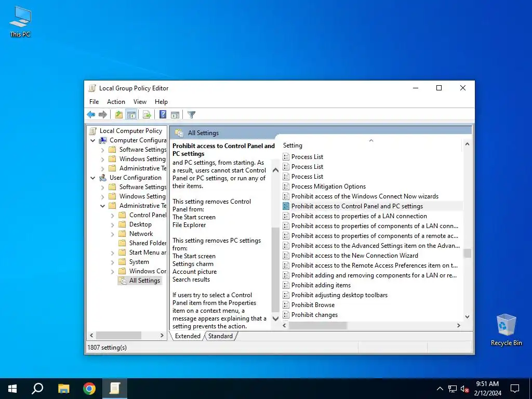Expand the System tree node
532x399 pixels.
click(112, 262)
